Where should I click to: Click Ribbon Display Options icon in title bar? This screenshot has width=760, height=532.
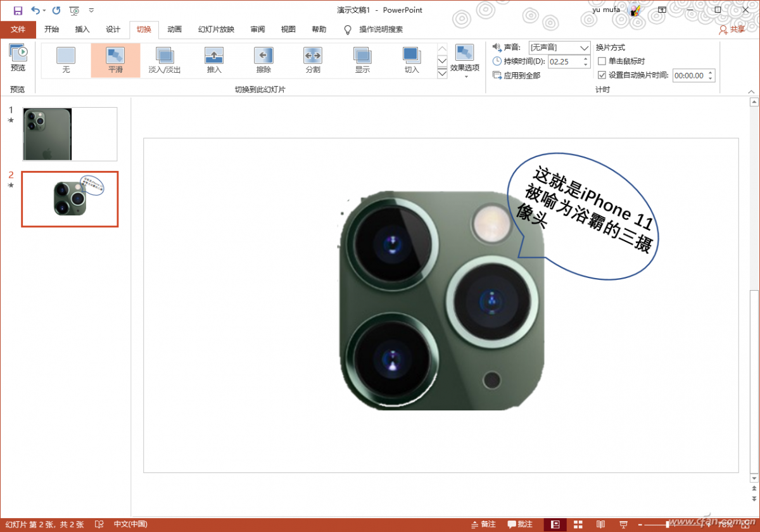click(x=662, y=10)
